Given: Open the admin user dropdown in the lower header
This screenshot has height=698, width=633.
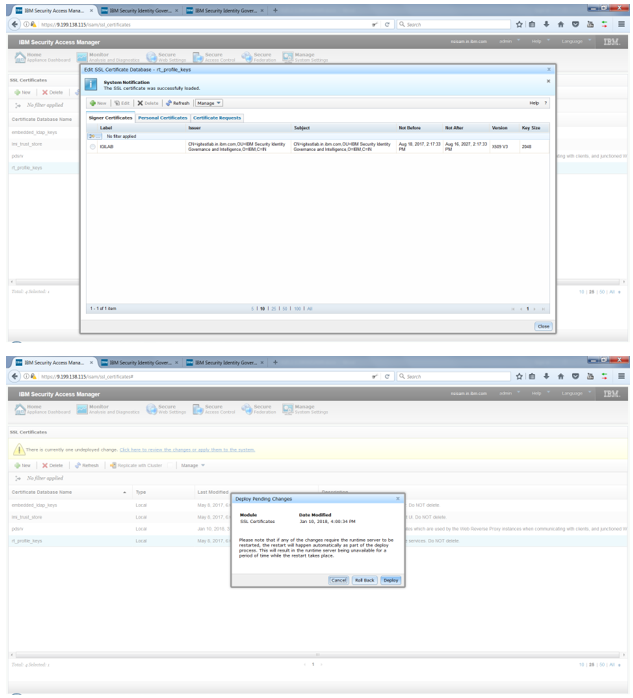Looking at the screenshot, I should click(x=509, y=393).
